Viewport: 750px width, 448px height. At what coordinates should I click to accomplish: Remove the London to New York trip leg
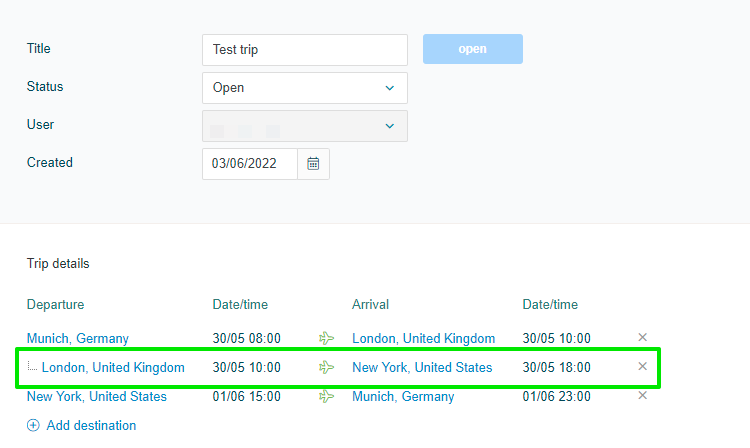[x=643, y=367]
